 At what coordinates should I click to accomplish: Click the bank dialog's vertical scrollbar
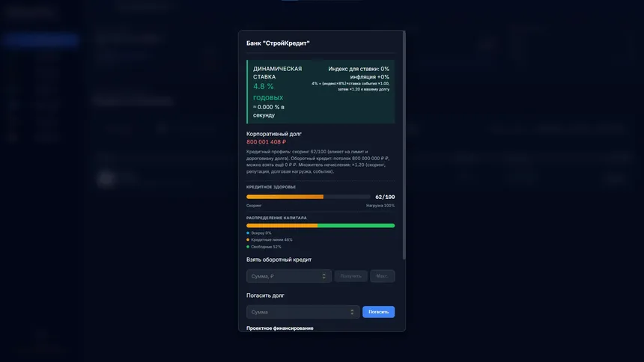(x=404, y=146)
